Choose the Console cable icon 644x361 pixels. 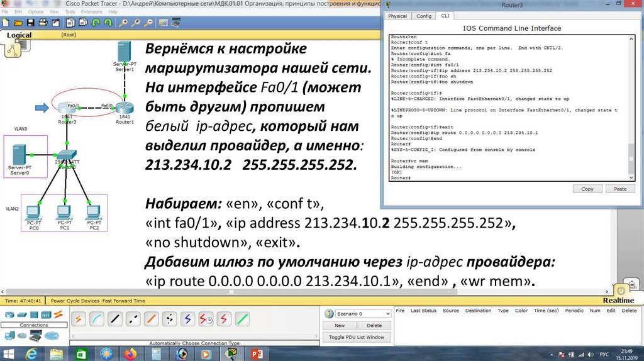point(96,319)
